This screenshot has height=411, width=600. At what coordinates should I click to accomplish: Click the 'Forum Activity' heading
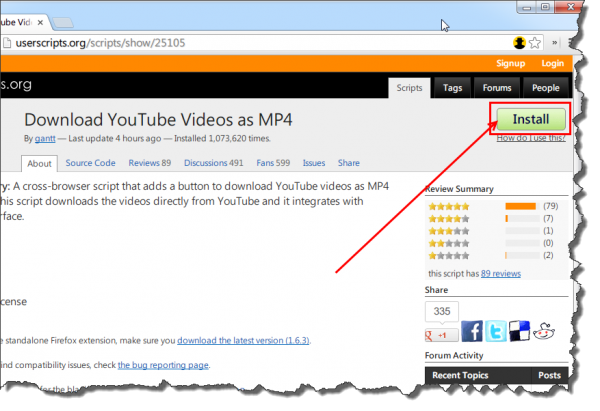(x=454, y=356)
